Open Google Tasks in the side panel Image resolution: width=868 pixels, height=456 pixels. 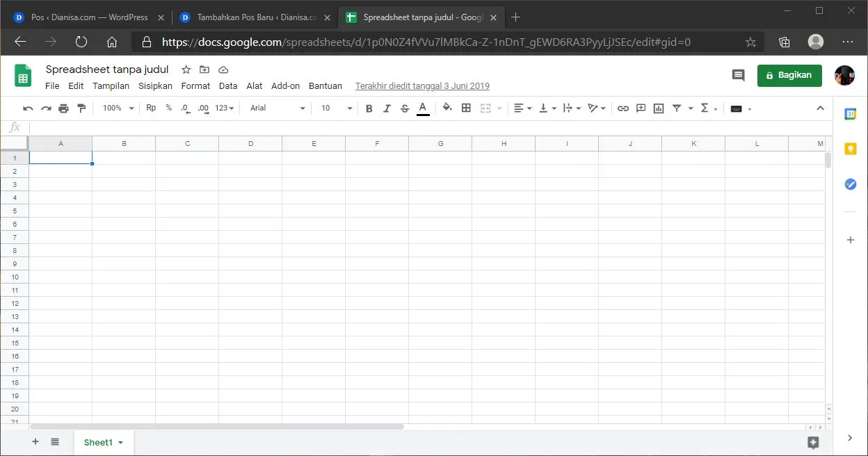pyautogui.click(x=850, y=184)
